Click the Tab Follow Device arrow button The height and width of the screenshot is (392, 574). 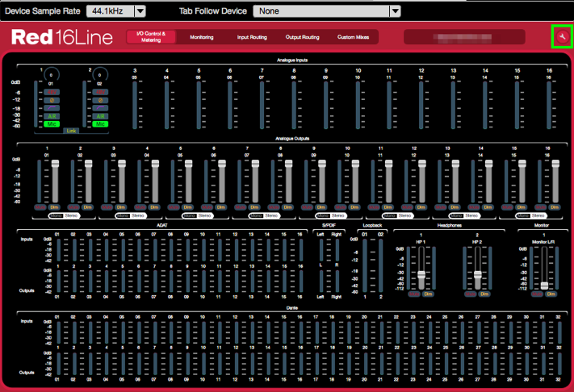pyautogui.click(x=395, y=11)
